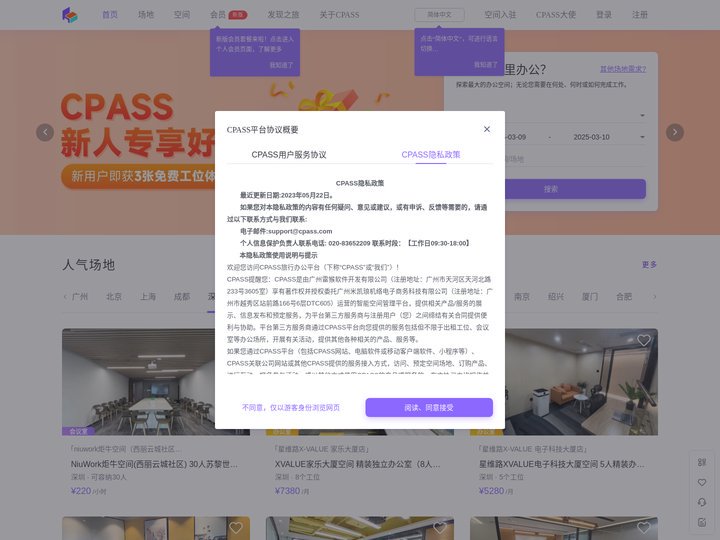Open 空间 navigation item
This screenshot has height=540, width=720.
(x=182, y=15)
